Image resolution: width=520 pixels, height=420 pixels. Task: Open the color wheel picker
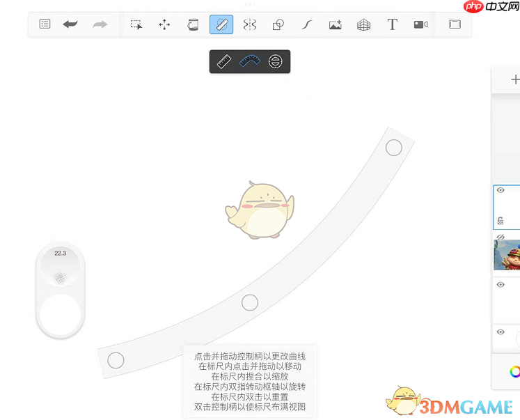click(x=515, y=371)
